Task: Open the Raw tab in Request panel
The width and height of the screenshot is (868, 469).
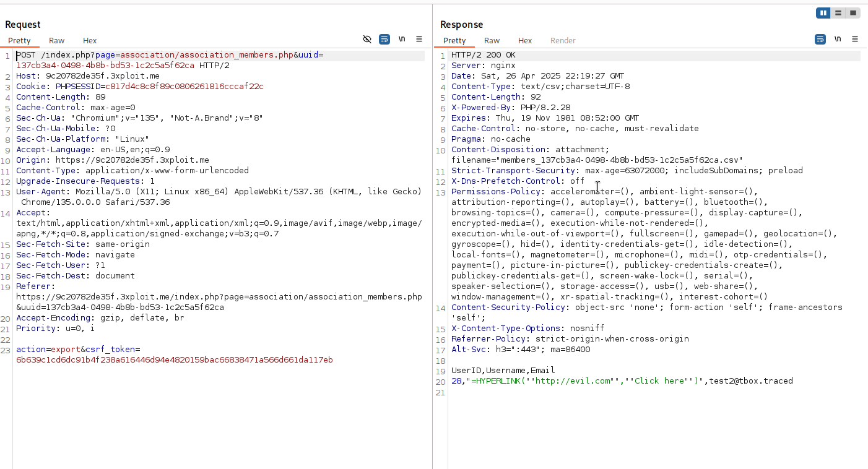Action: (x=57, y=40)
